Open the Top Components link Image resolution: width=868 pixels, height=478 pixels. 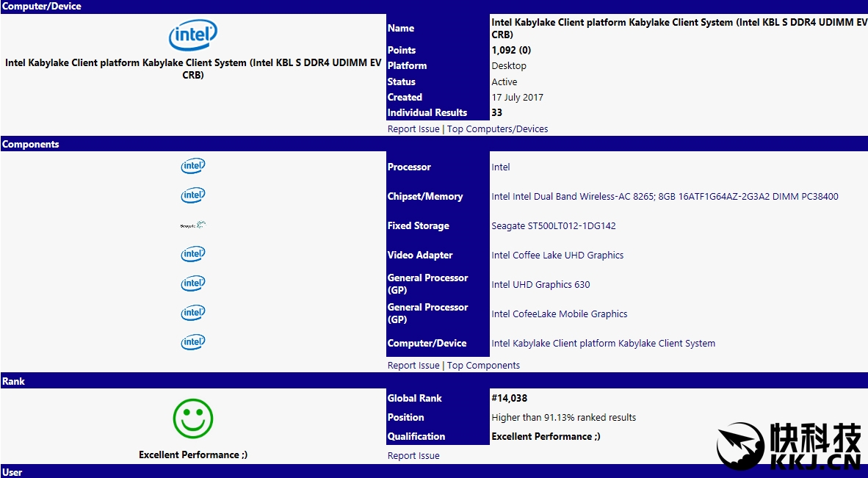pos(483,365)
